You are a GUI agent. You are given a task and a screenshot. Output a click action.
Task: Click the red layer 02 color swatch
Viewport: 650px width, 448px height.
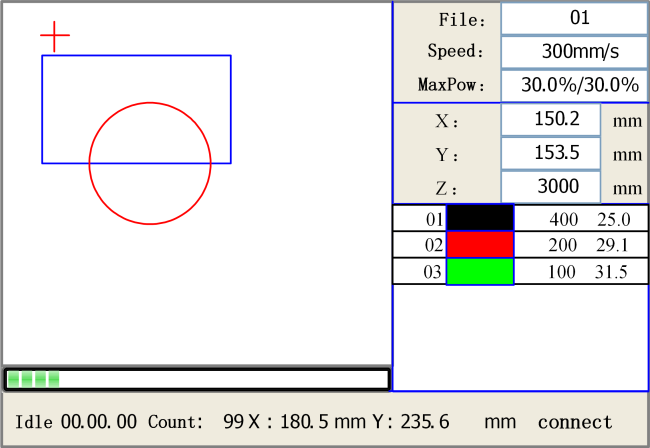click(480, 245)
